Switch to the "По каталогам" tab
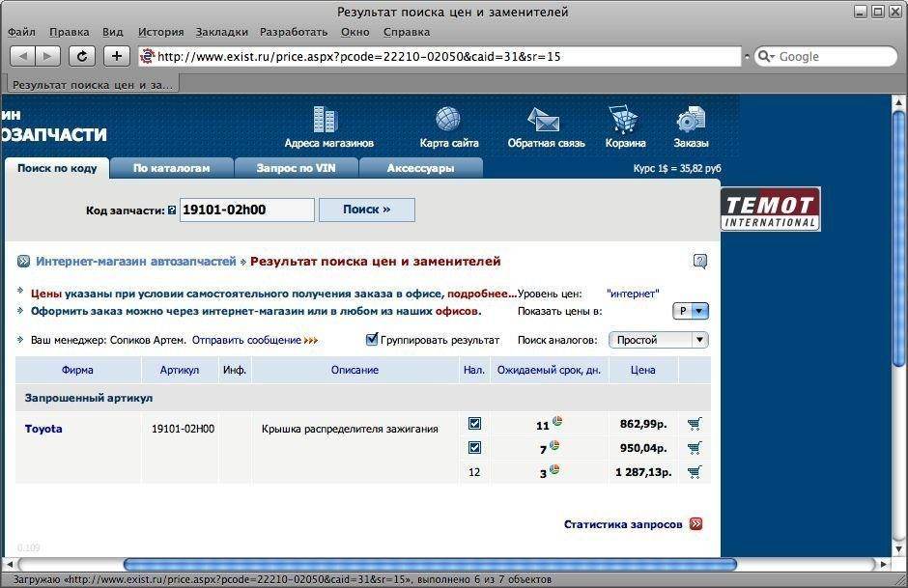Screen dimensions: 908x588 [171, 168]
